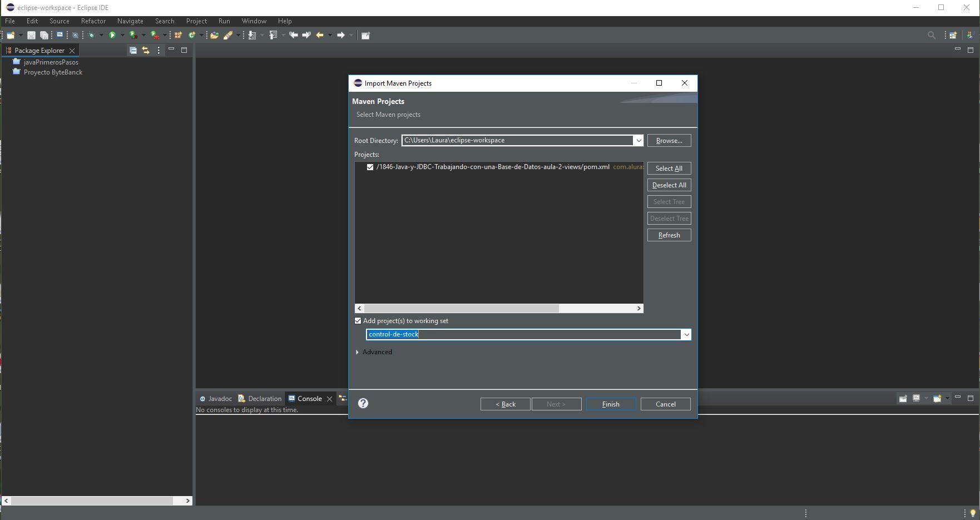
Task: Click the Cancel button
Action: click(666, 404)
